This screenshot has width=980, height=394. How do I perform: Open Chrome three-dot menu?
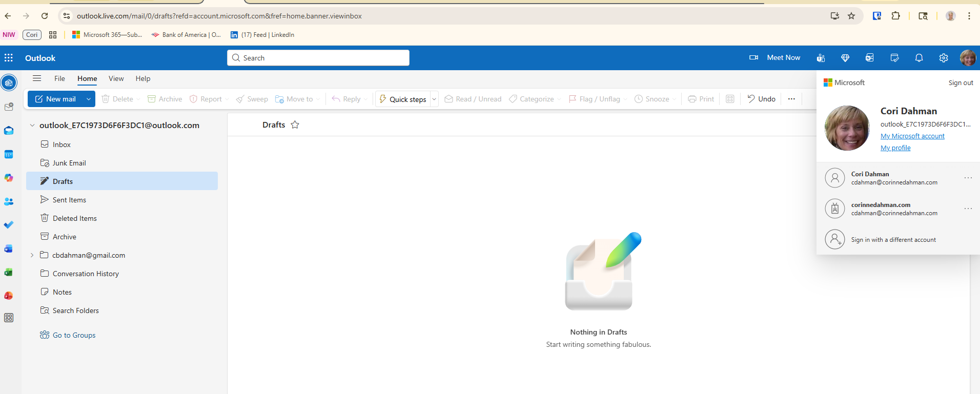[x=969, y=16]
